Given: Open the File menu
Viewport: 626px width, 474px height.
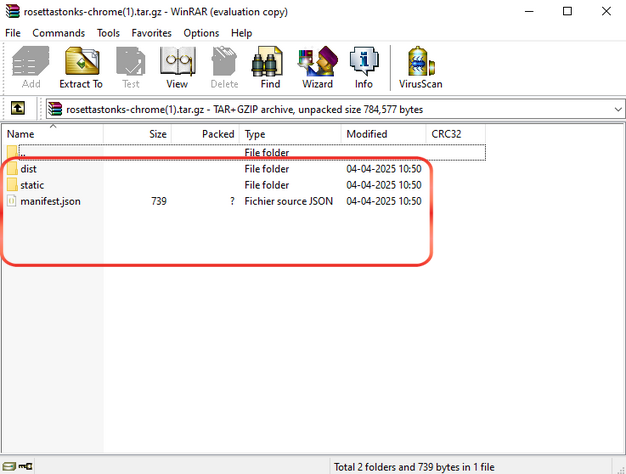Looking at the screenshot, I should click(x=13, y=33).
